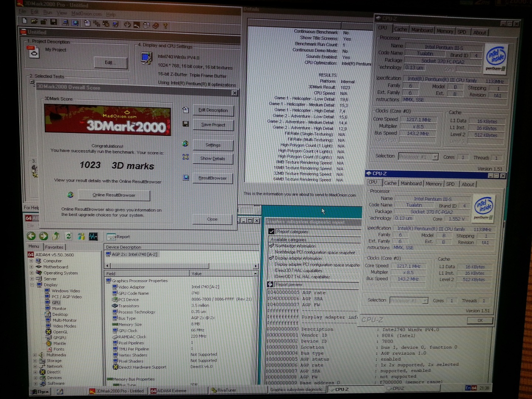Expand the DirectX node in AIDA64
This screenshot has height=399, width=532.
pyautogui.click(x=35, y=372)
